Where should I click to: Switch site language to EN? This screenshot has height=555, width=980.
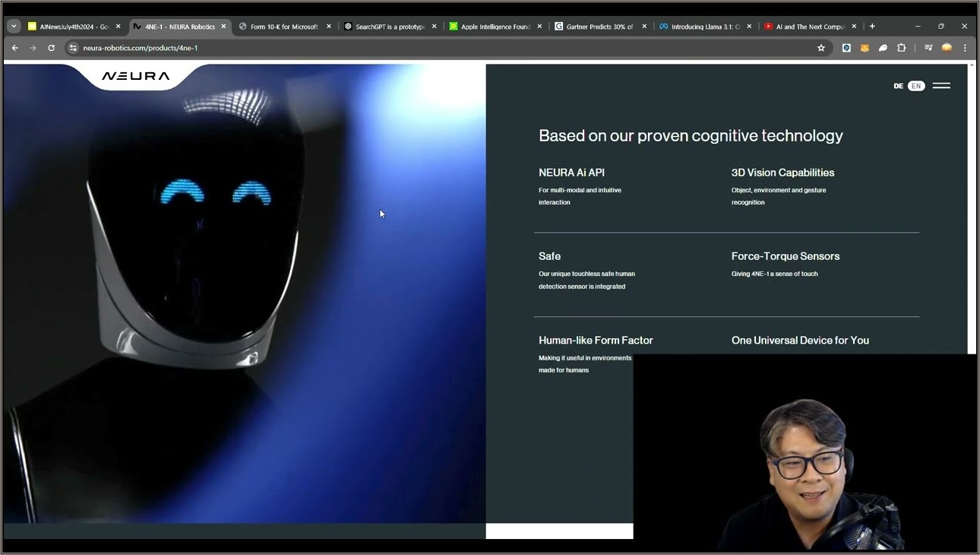[916, 86]
